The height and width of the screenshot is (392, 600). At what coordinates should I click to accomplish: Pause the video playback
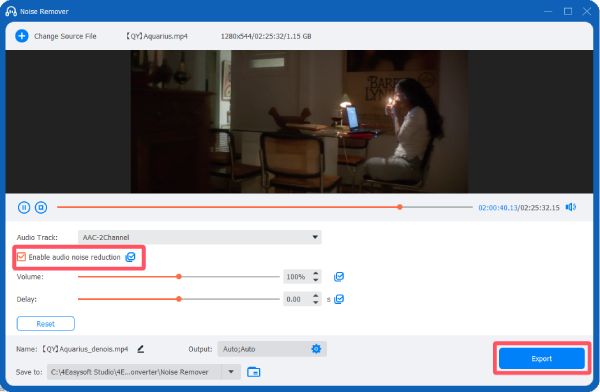pos(24,207)
